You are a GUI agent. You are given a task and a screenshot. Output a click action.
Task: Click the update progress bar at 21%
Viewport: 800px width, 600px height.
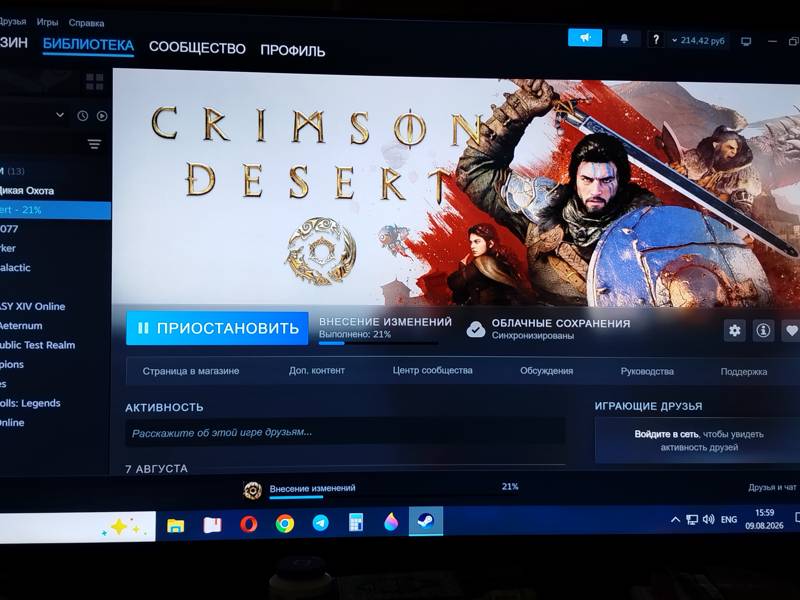378,343
